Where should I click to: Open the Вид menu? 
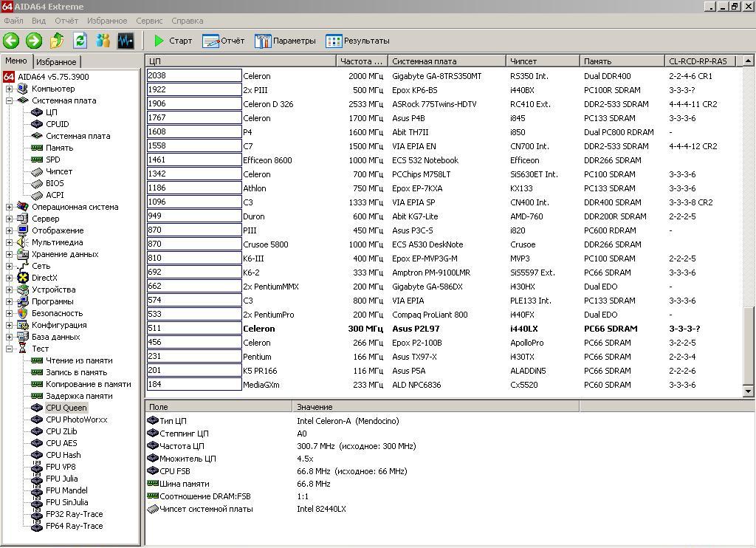38,21
